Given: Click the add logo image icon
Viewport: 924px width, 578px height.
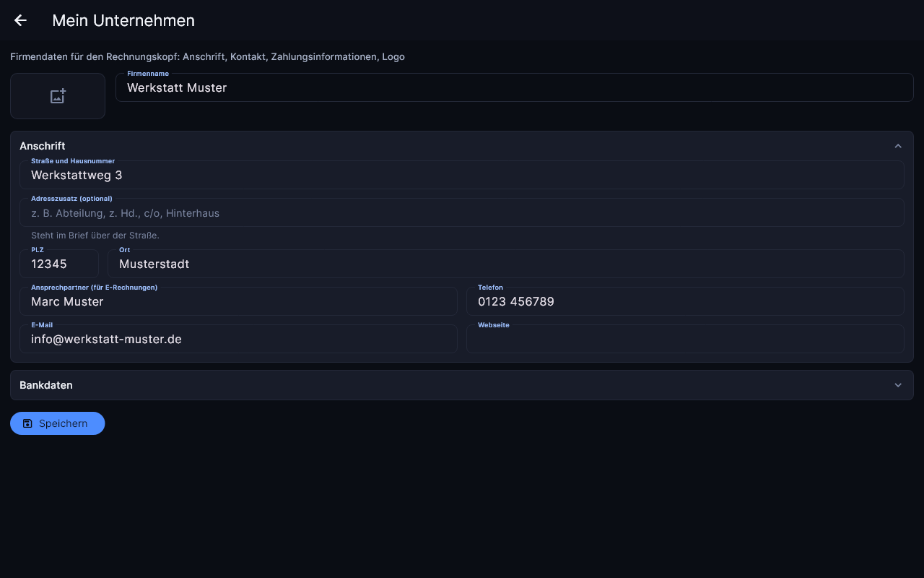Looking at the screenshot, I should (x=58, y=96).
